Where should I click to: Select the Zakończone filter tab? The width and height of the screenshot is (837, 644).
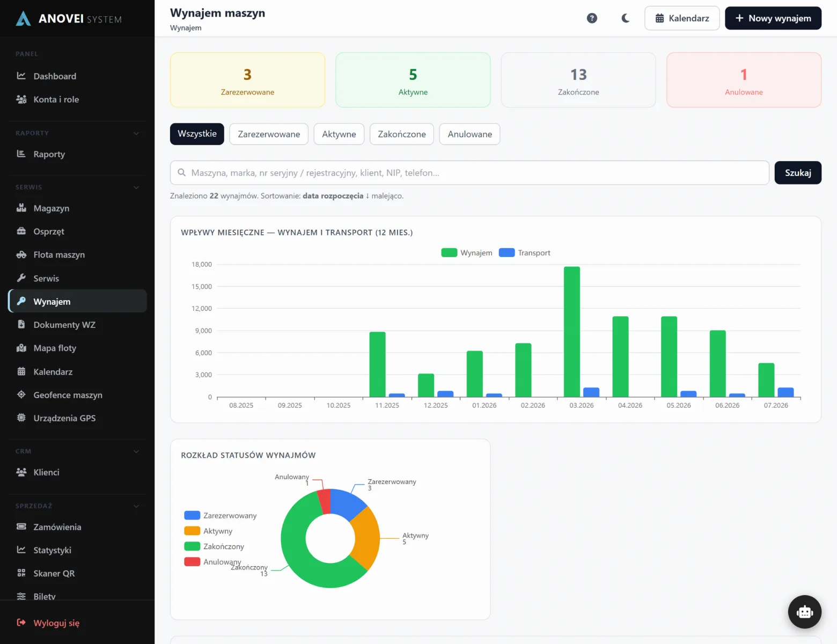402,134
